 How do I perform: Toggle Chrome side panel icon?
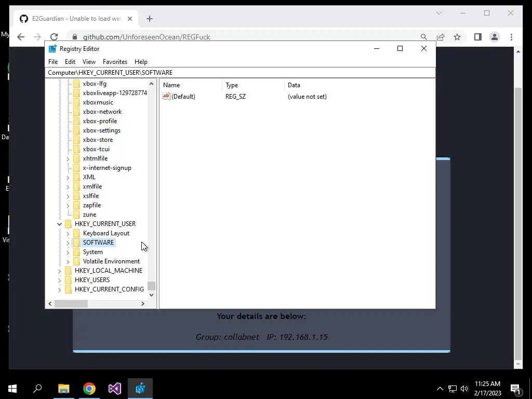[x=478, y=37]
